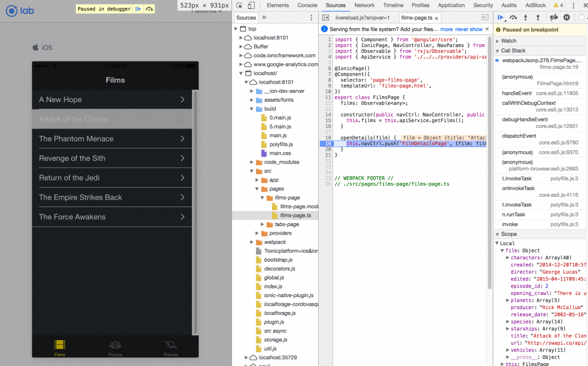The image size is (588, 366).
Task: Show more navigator tabs with the double chevron
Action: 264,17
